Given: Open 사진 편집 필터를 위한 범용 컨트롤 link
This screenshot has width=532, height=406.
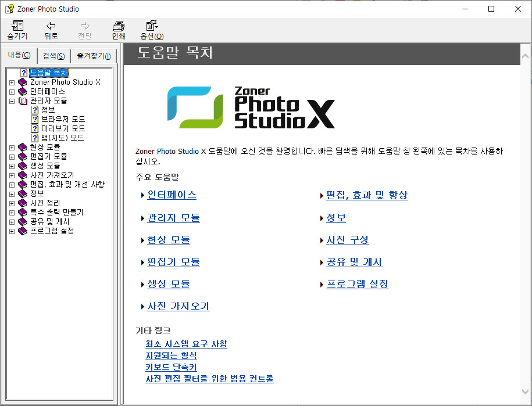Looking at the screenshot, I should coord(209,379).
